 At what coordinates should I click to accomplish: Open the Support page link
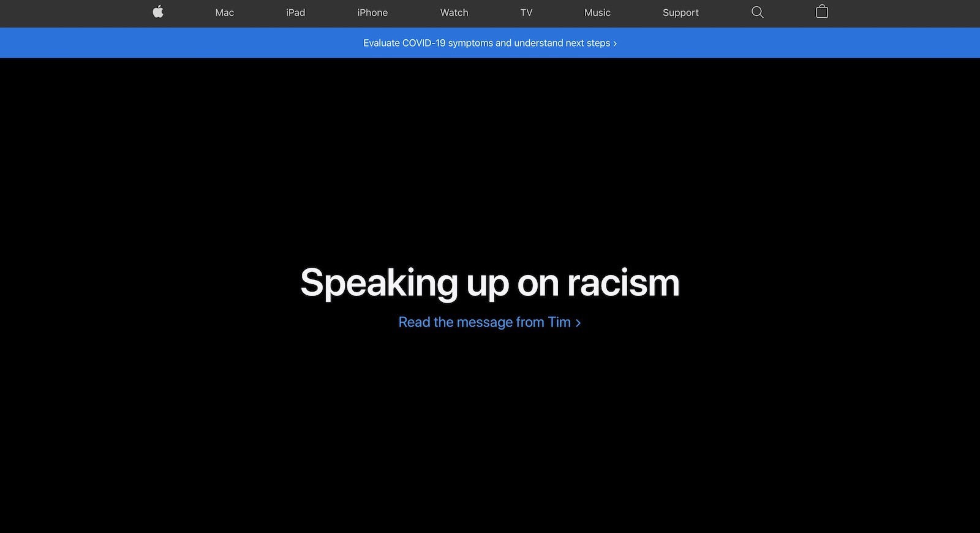(680, 13)
